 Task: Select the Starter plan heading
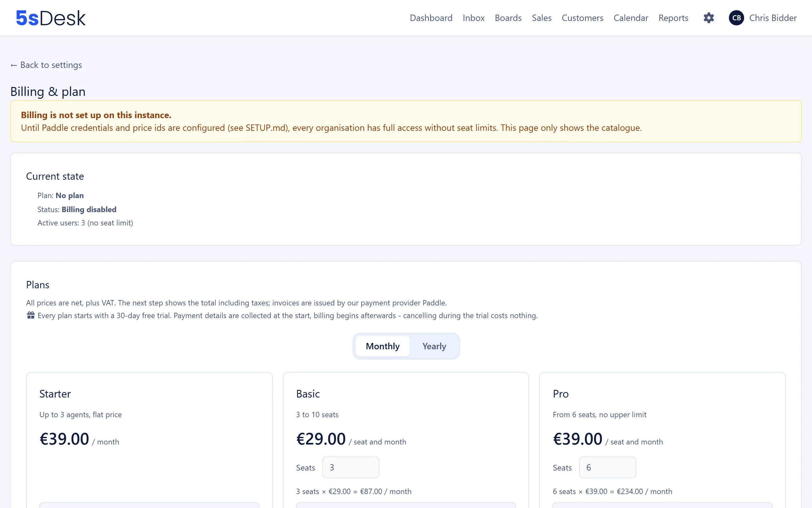[55, 394]
